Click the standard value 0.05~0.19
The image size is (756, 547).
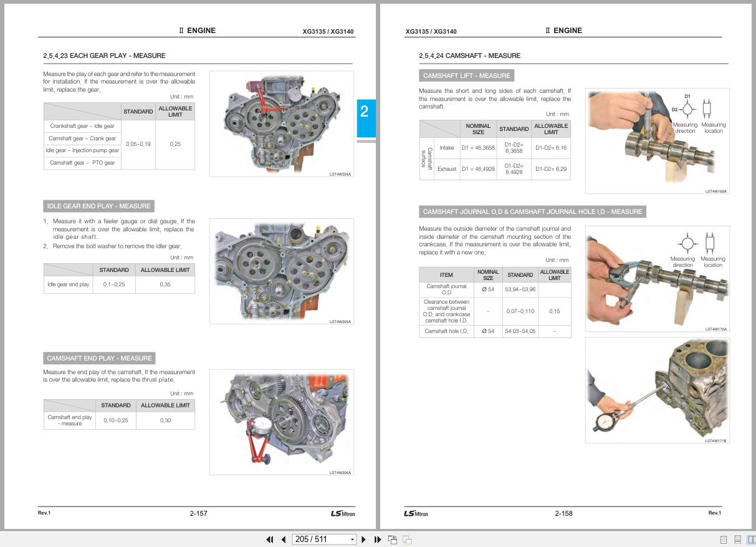pyautogui.click(x=138, y=144)
